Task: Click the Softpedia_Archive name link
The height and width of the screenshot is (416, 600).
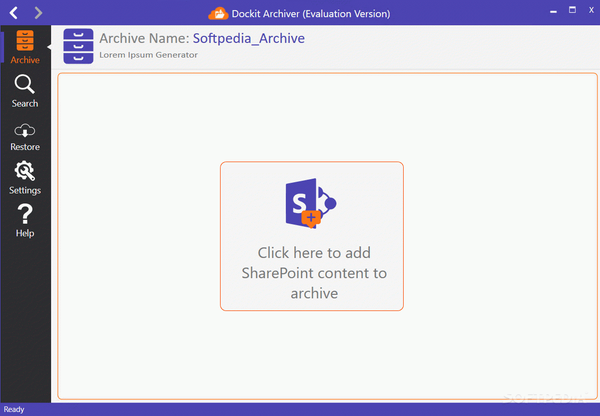Action: tap(249, 38)
